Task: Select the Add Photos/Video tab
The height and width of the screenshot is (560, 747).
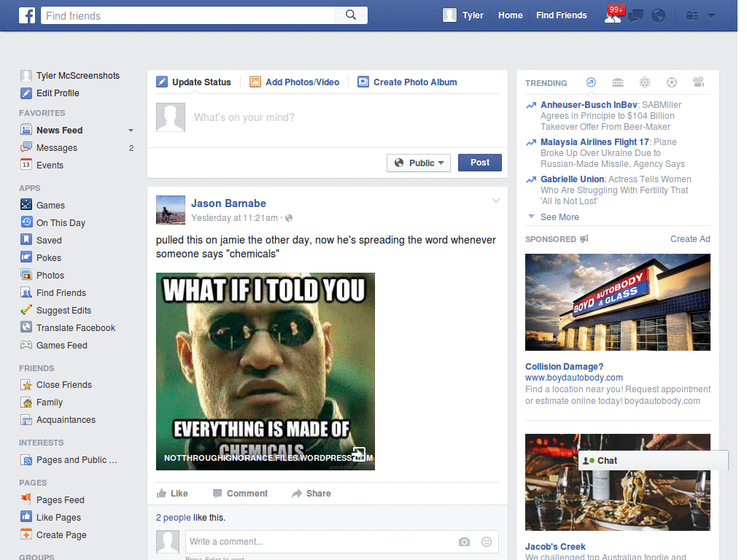Action: point(295,82)
